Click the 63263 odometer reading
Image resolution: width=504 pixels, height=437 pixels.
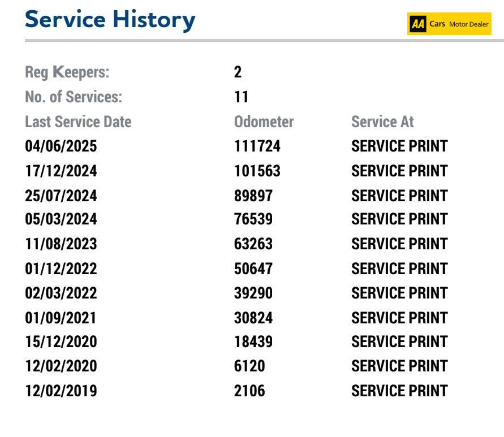[253, 244]
